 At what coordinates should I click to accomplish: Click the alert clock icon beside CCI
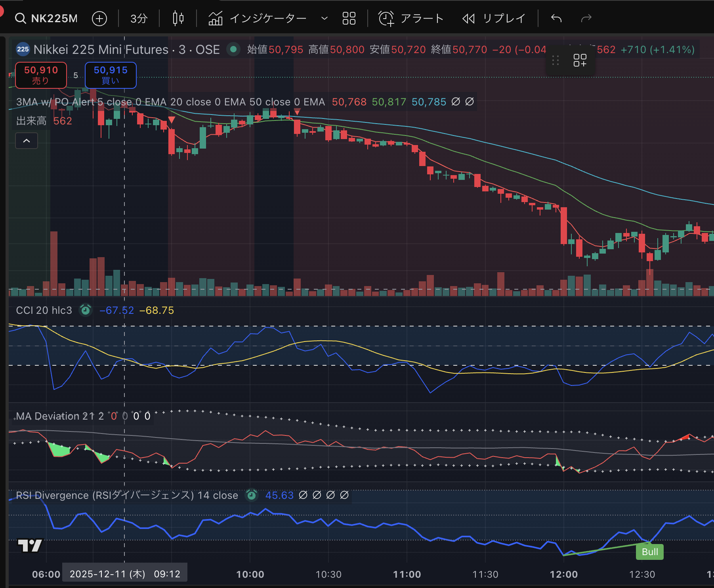click(86, 310)
